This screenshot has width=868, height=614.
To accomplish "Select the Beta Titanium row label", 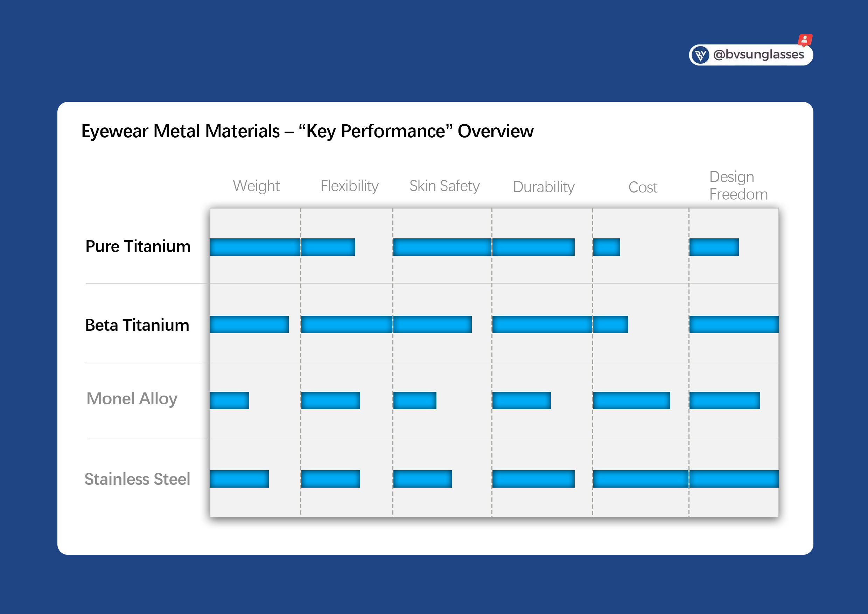I will pyautogui.click(x=137, y=325).
